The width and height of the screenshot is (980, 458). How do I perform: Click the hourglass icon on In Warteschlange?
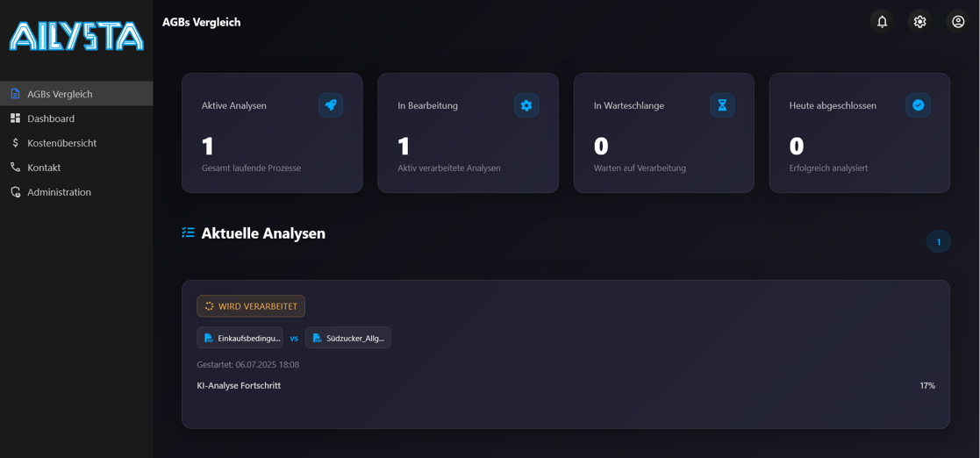pos(722,105)
